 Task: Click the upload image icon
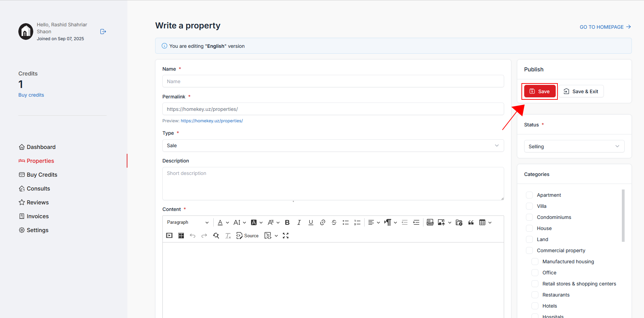(441, 222)
